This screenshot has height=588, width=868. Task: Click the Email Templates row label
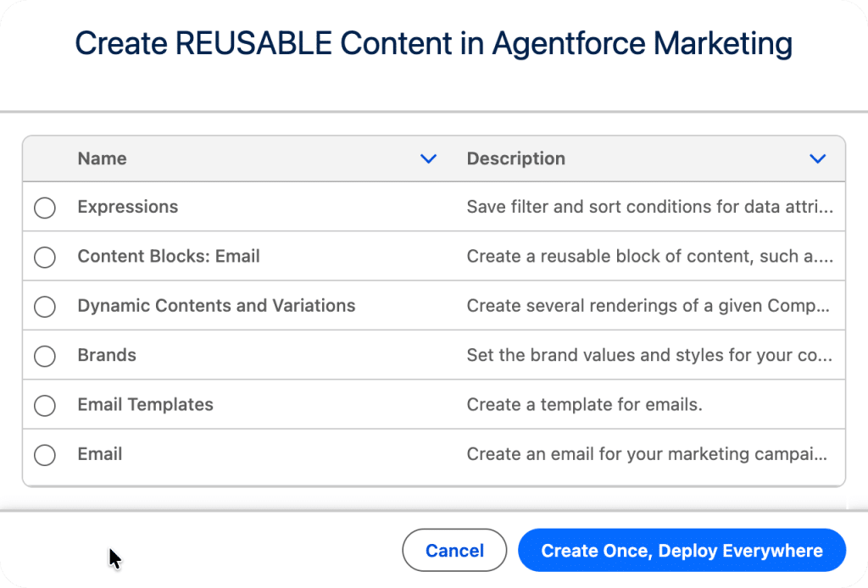pyautogui.click(x=145, y=405)
